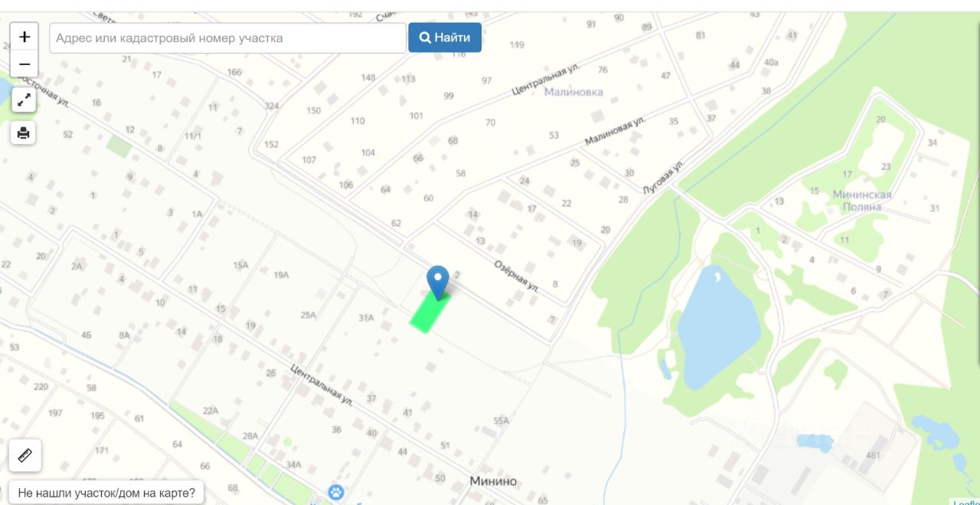The image size is (980, 505).
Task: Click house number 55А on map
Action: [501, 421]
